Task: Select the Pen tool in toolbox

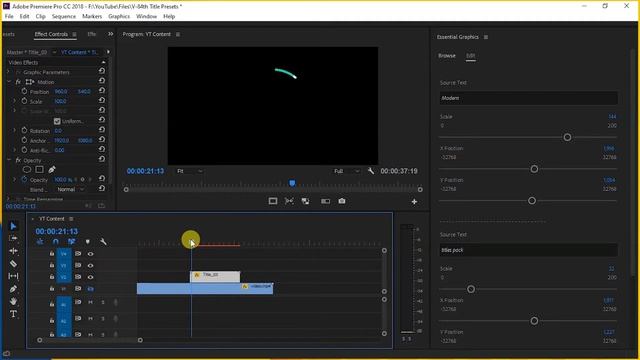Action: (x=13, y=289)
